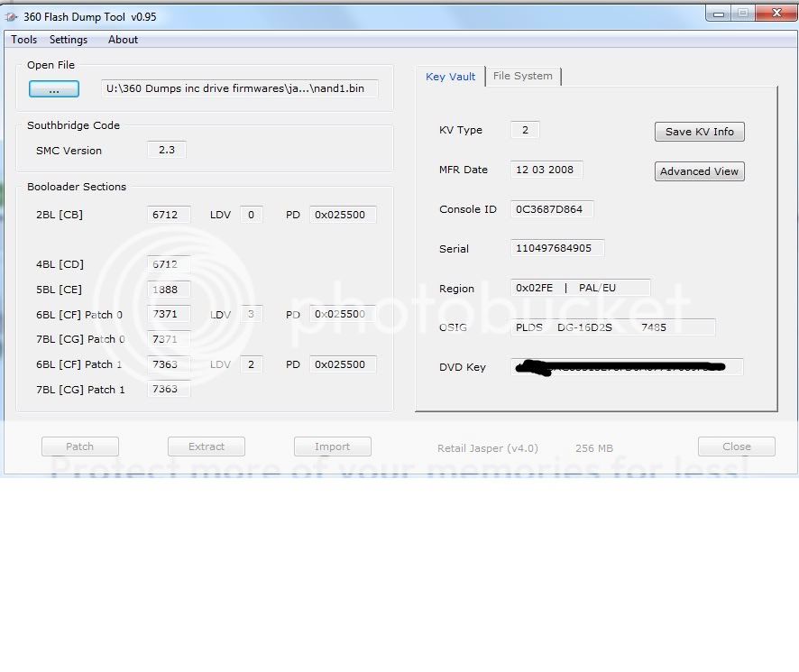Click the Patch button
Screen dimensions: 799x672
pos(79,446)
